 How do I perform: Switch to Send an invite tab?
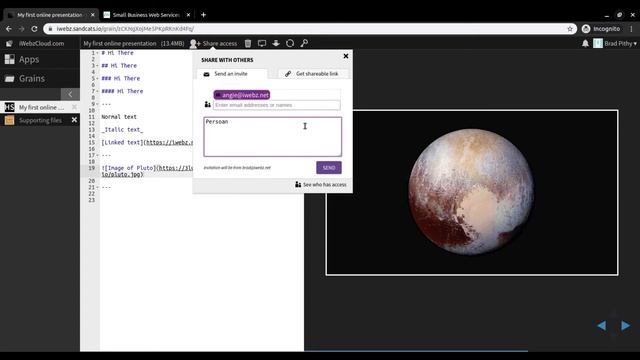[x=231, y=74]
